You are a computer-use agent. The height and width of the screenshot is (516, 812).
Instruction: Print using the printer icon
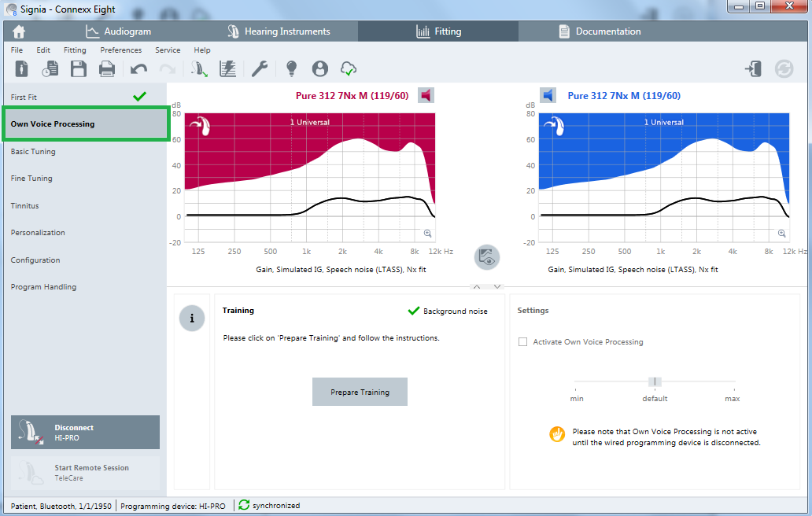(107, 68)
